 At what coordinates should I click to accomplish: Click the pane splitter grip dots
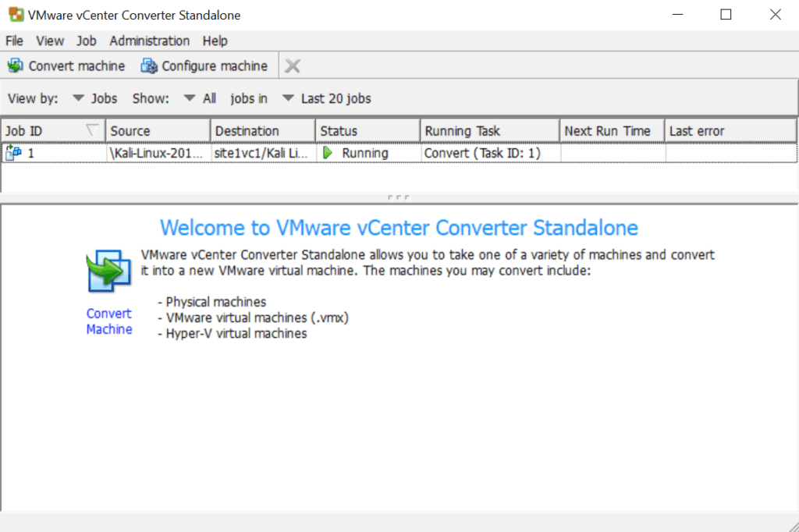coord(399,197)
